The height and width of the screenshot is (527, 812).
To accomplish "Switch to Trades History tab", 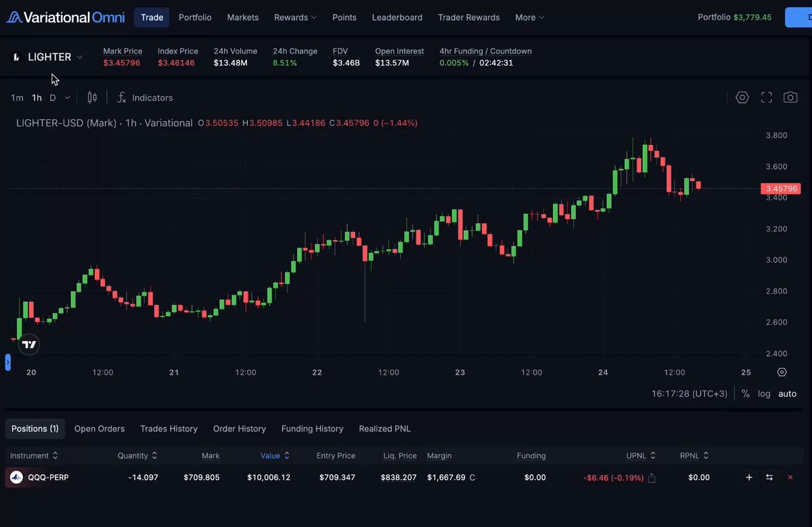I will (168, 429).
